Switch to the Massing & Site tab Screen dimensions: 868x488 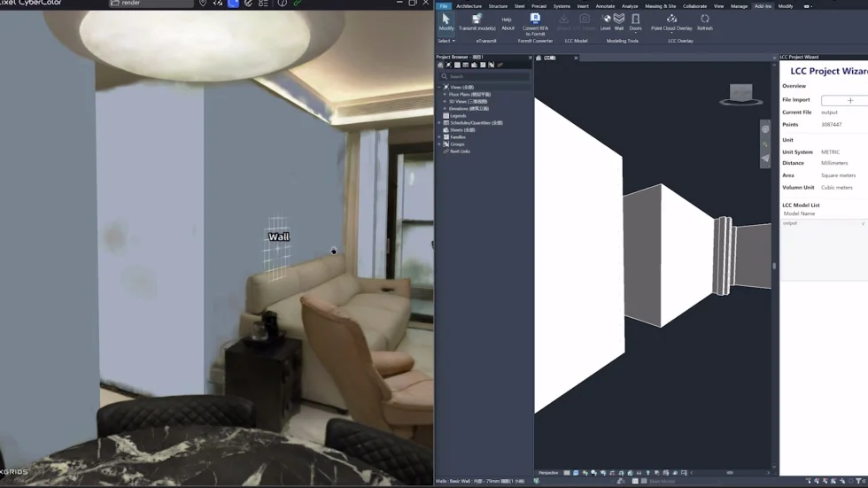pos(661,6)
